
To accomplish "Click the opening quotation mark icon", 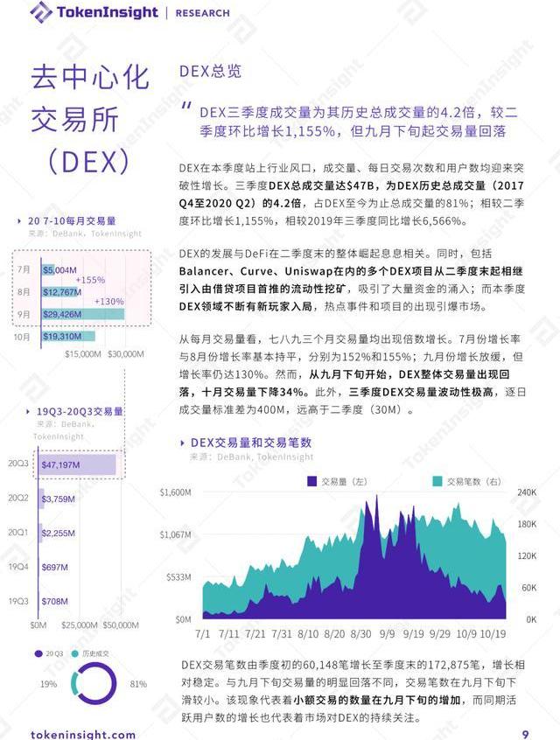I will 186,106.
